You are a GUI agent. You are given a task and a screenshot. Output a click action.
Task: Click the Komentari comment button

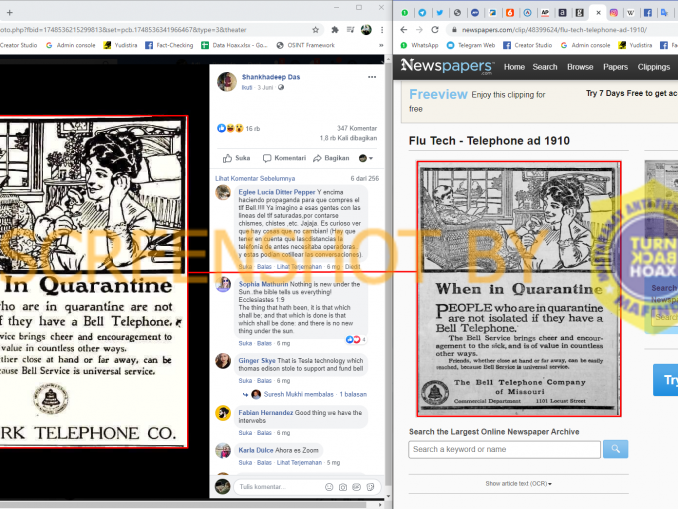coord(284,158)
